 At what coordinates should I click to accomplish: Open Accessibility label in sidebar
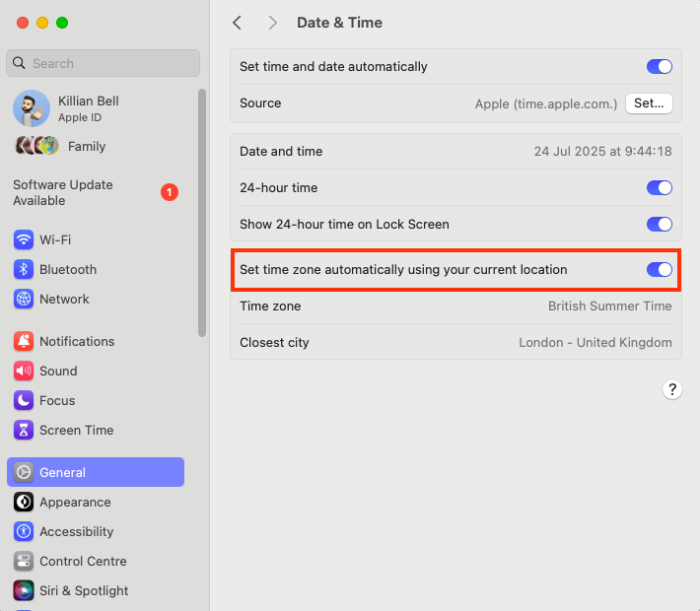76,531
